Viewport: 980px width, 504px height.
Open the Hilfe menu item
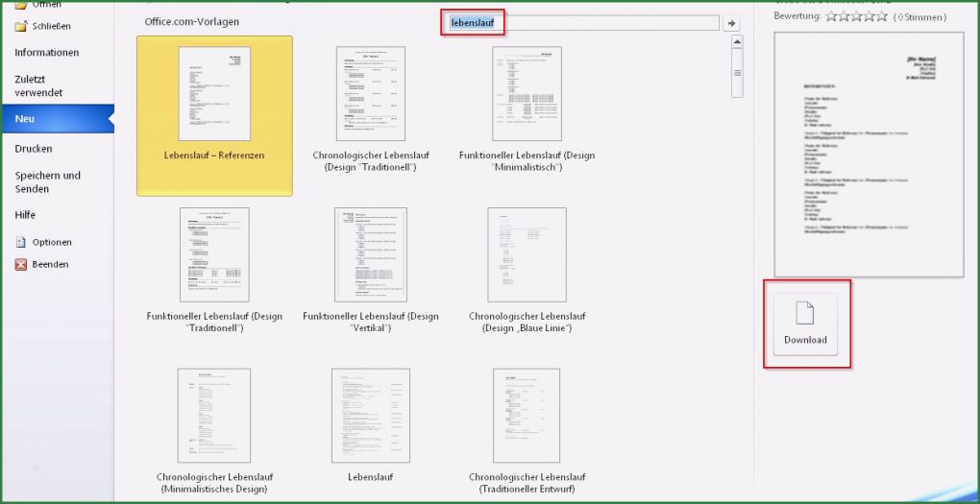point(25,215)
